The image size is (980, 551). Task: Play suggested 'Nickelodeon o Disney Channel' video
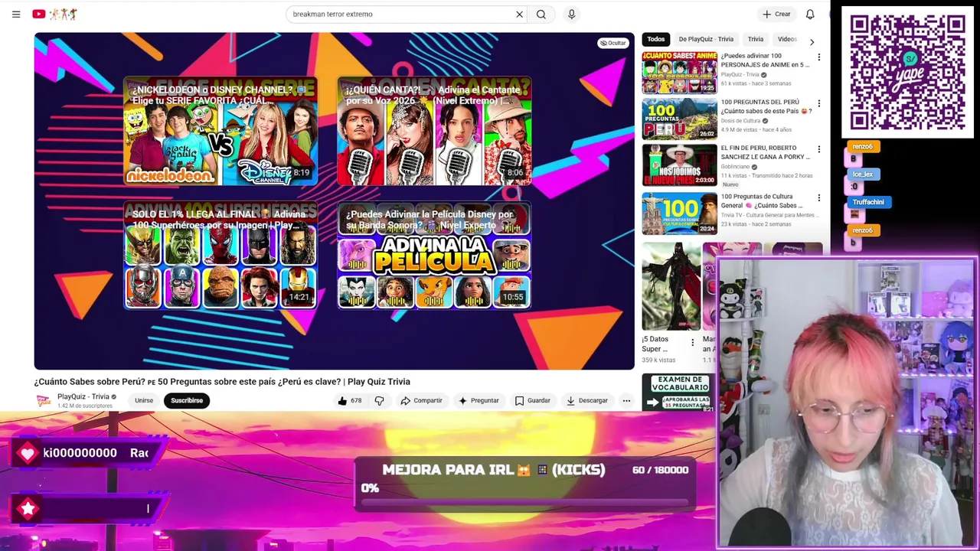tap(220, 132)
